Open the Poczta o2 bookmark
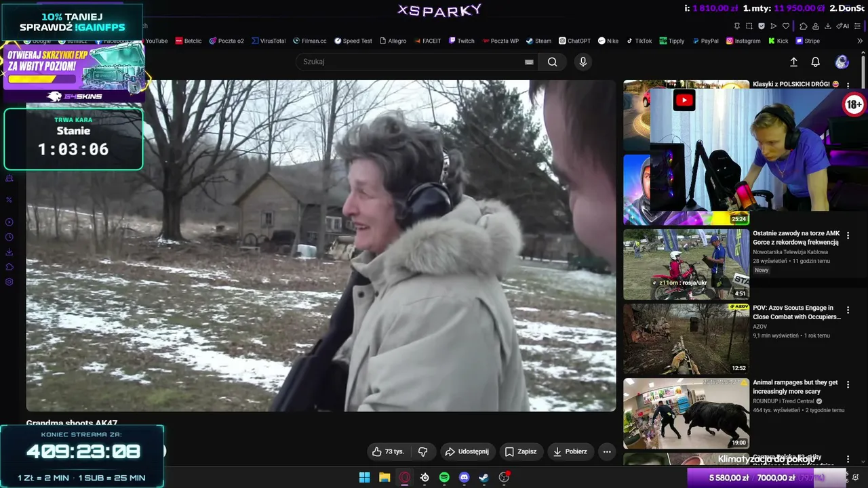Image resolution: width=868 pixels, height=488 pixels. pyautogui.click(x=226, y=41)
